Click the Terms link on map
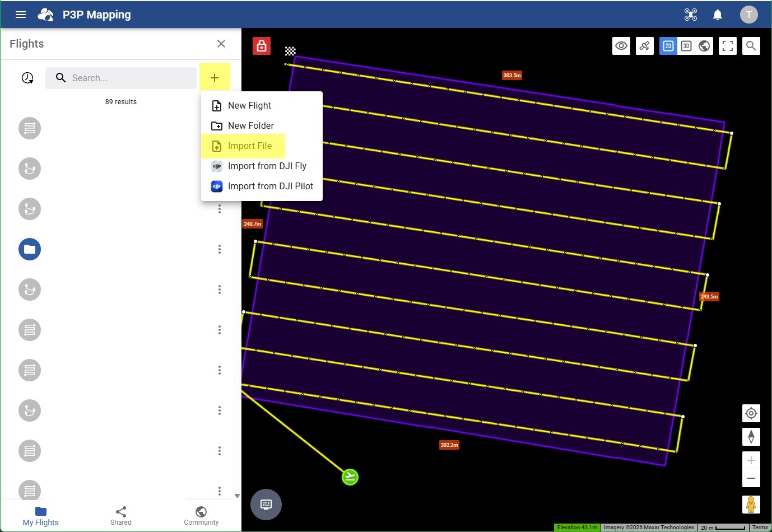772x532 pixels. click(x=760, y=528)
